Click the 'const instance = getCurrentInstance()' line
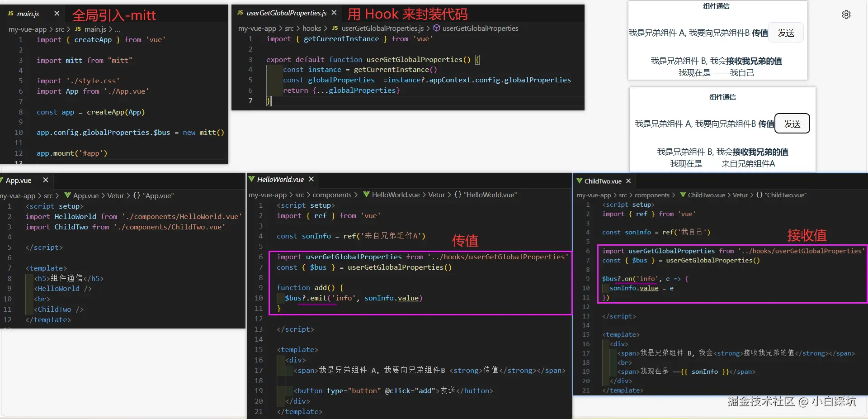Screen dimensions: 868x419 click(x=360, y=69)
